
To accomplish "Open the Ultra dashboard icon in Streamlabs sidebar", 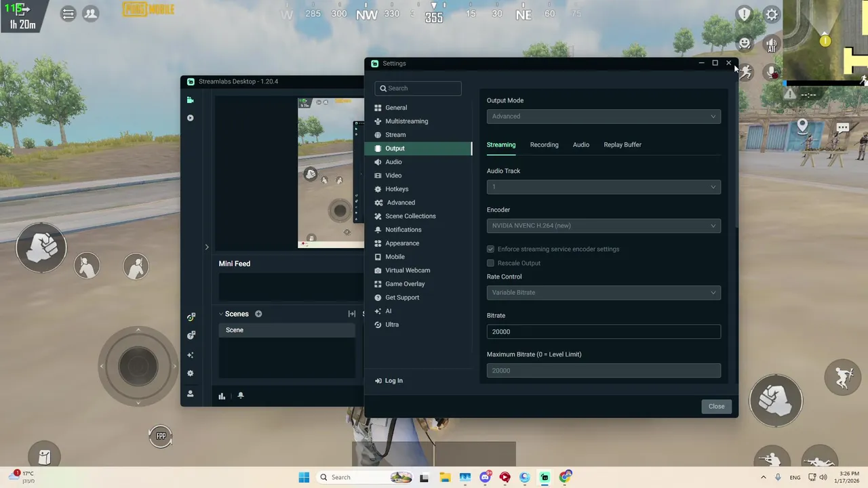I will [x=191, y=317].
